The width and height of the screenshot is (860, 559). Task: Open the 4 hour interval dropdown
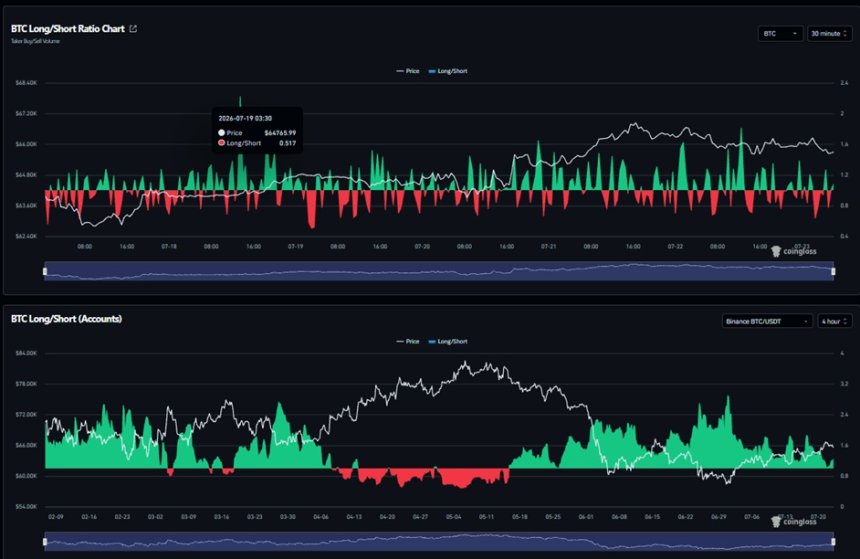[x=835, y=321]
